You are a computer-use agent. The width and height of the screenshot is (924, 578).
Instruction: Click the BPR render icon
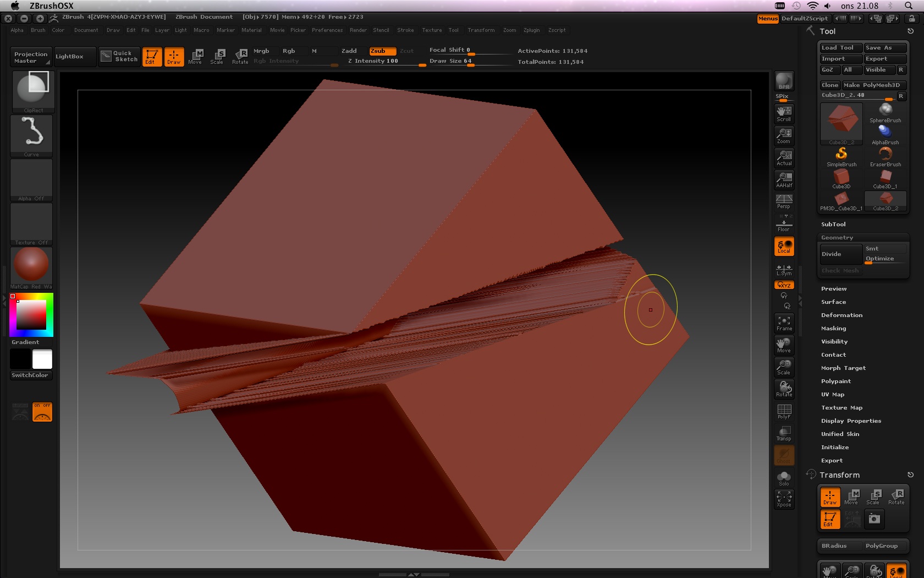[784, 81]
